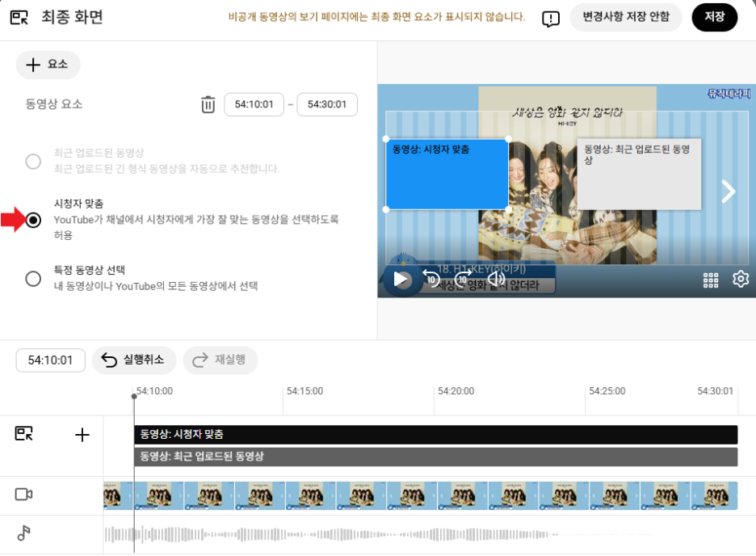
Task: Click the audio music note track icon
Action: pos(23,533)
